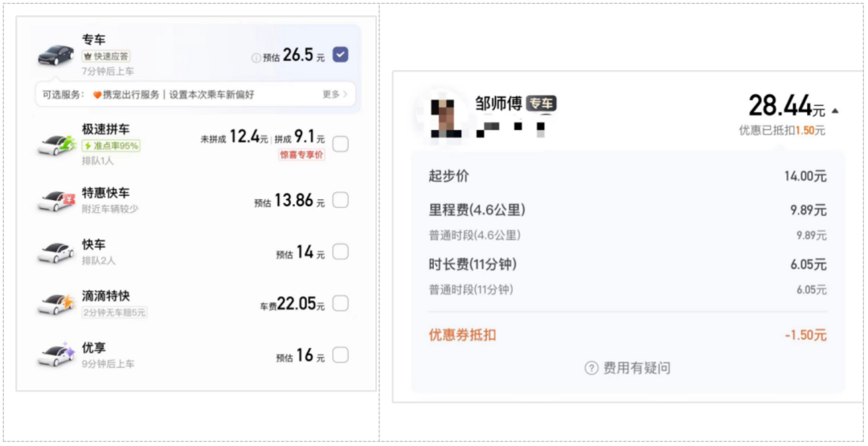Image resolution: width=868 pixels, height=446 pixels.
Task: Open 设置本次乘车新偏好 link
Action: (212, 95)
